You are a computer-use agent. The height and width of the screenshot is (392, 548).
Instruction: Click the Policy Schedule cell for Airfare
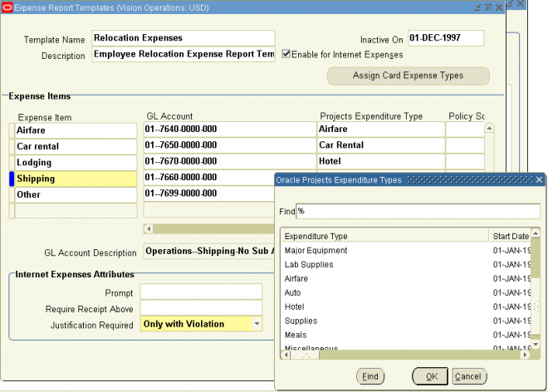tap(465, 129)
